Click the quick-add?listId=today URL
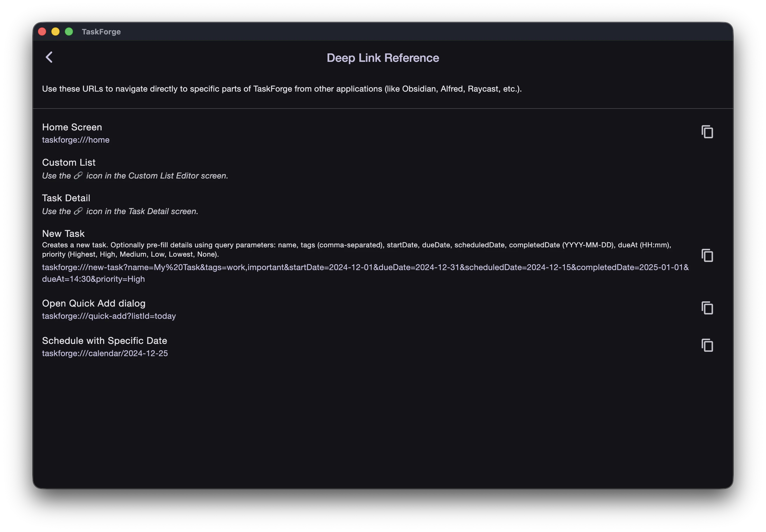Viewport: 766px width, 532px height. point(109,316)
